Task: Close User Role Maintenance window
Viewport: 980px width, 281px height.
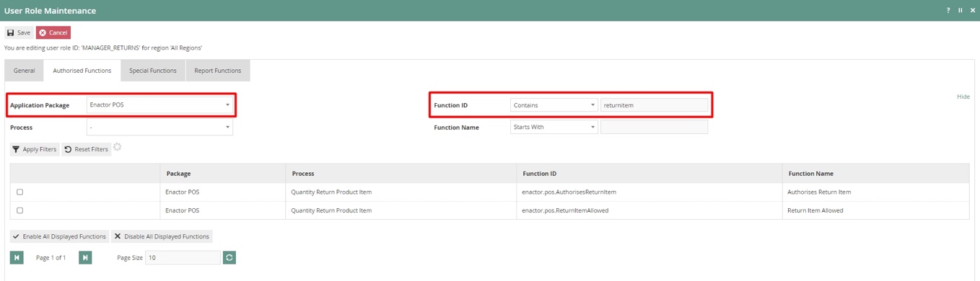Action: click(973, 10)
